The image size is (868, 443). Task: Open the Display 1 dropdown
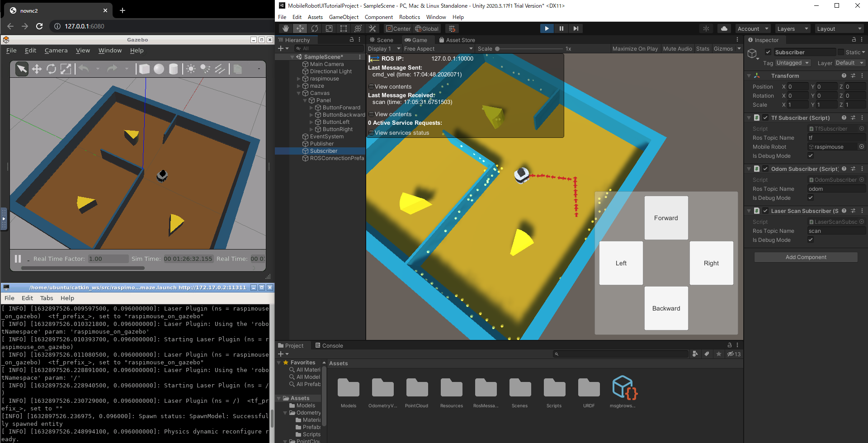pyautogui.click(x=384, y=48)
